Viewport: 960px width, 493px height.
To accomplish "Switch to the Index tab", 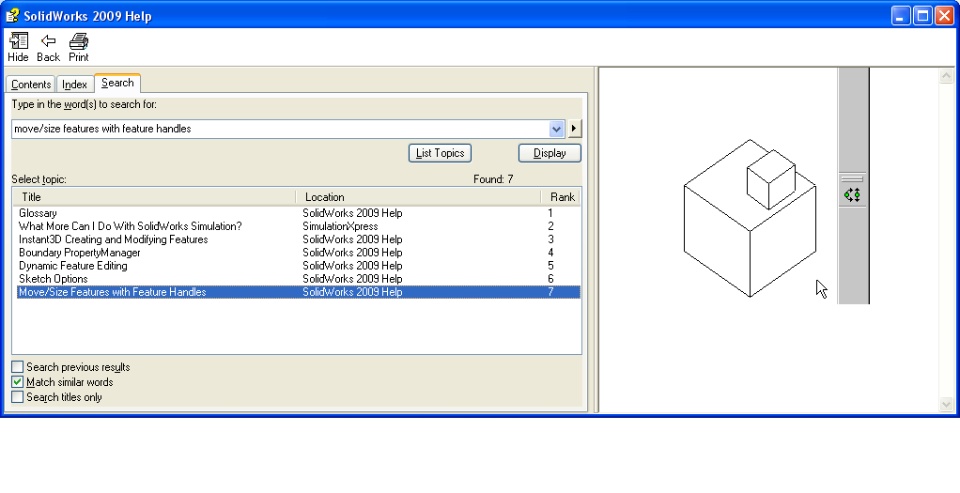I will pos(75,85).
